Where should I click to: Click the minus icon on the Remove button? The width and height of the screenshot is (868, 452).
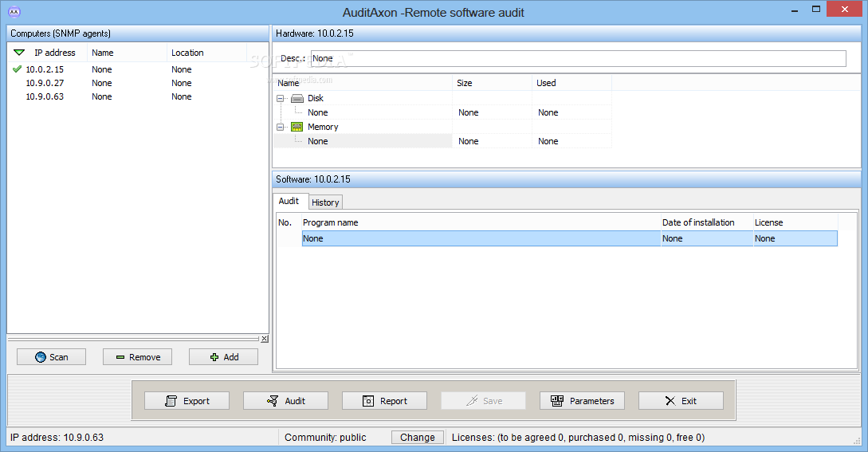[x=120, y=357]
